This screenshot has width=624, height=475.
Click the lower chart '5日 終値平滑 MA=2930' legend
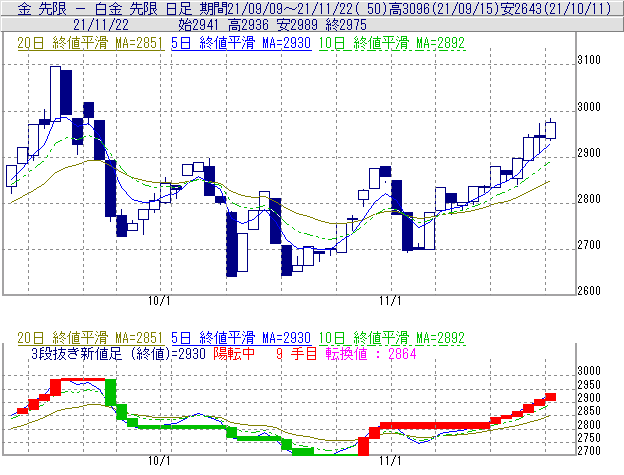pos(241,338)
